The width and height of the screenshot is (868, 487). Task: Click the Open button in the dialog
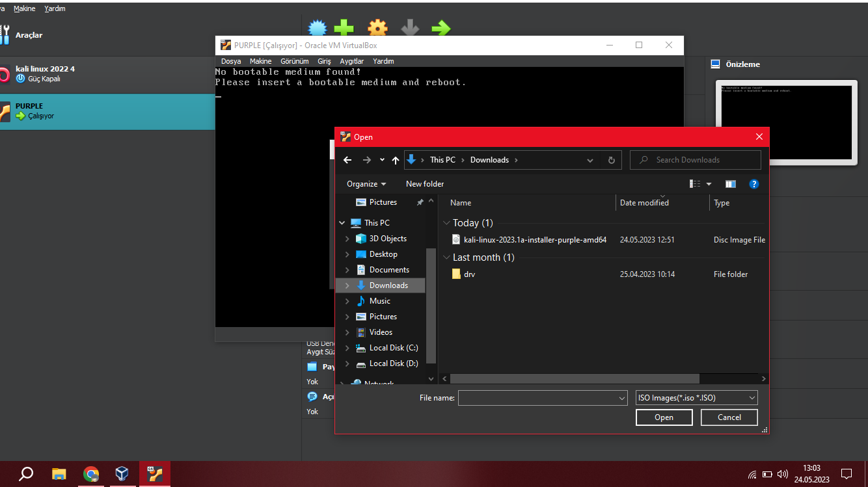tap(664, 417)
